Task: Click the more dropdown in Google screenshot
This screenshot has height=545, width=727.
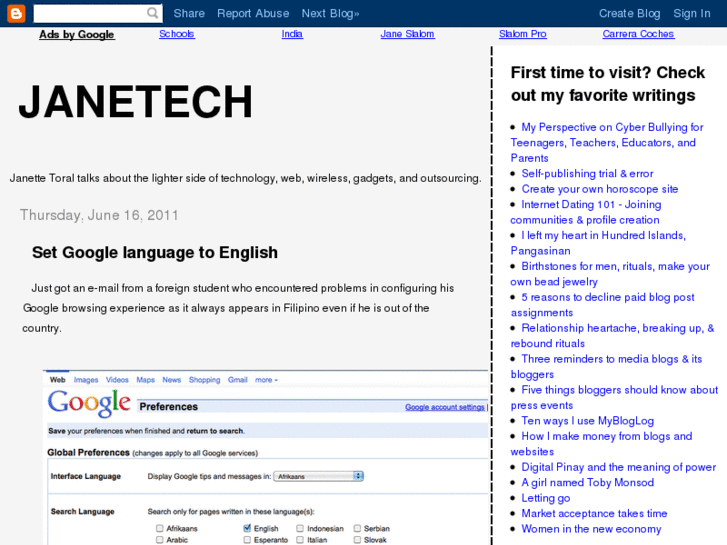Action: click(266, 380)
